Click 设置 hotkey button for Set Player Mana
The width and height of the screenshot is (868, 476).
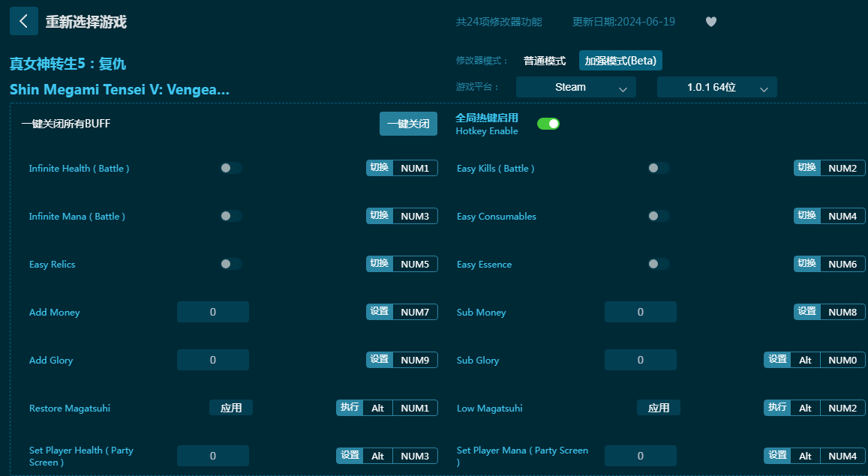pos(777,456)
